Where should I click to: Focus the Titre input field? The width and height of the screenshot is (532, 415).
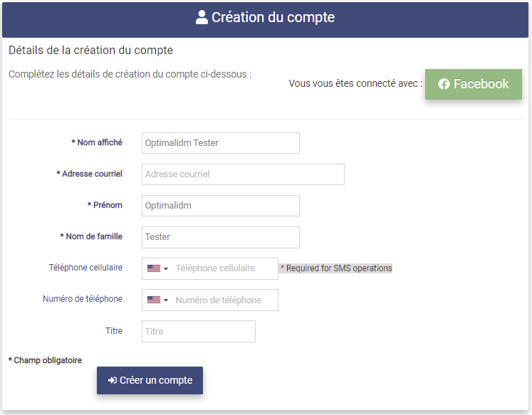[x=198, y=331]
